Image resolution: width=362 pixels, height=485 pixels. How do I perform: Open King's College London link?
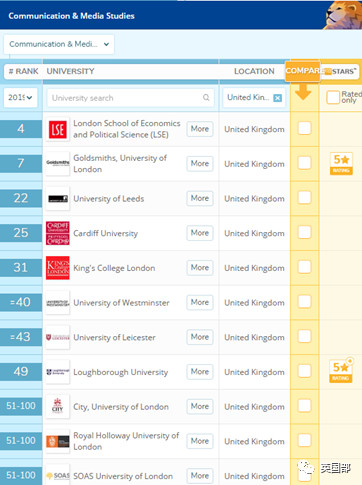pyautogui.click(x=114, y=268)
